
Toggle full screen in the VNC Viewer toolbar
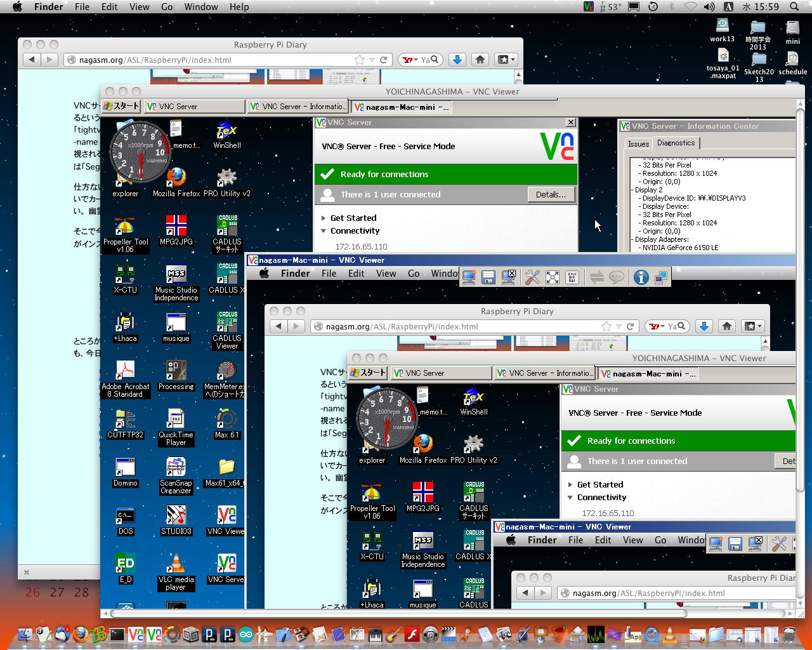coord(553,277)
